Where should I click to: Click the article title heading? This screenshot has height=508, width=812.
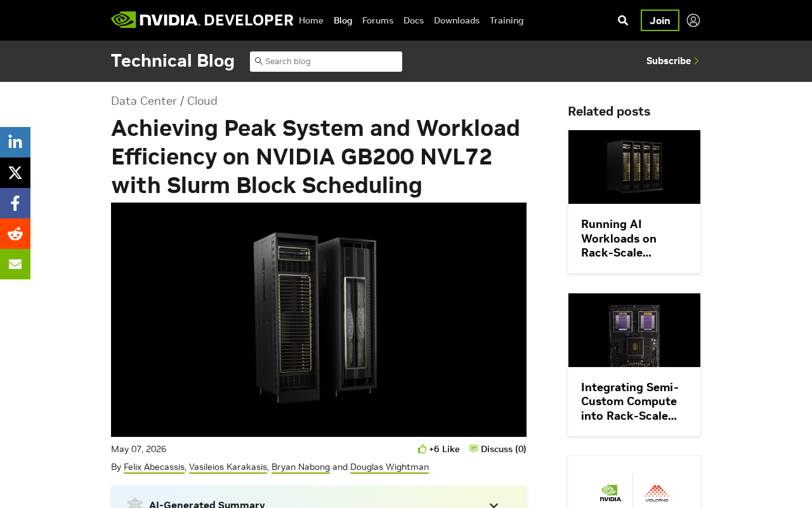(x=316, y=157)
